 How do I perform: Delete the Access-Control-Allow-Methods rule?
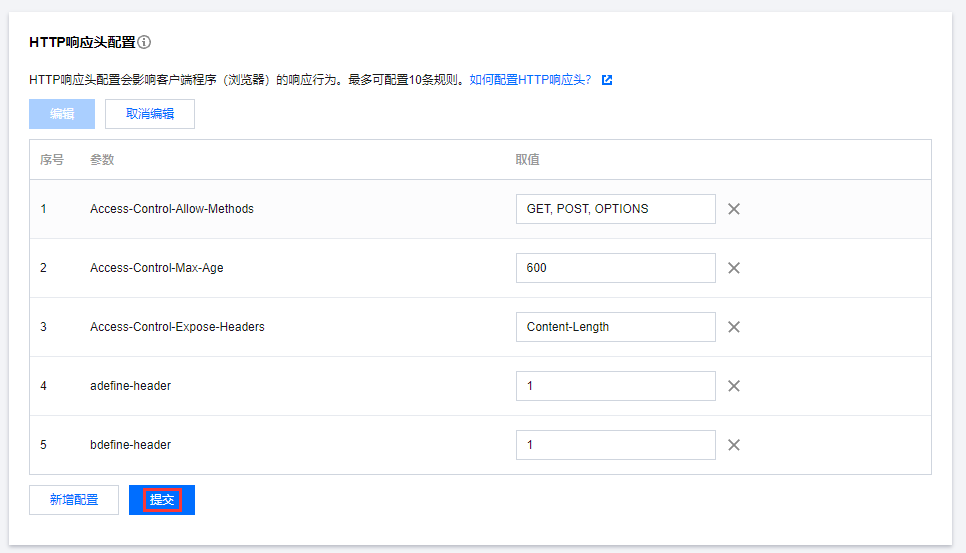(734, 209)
